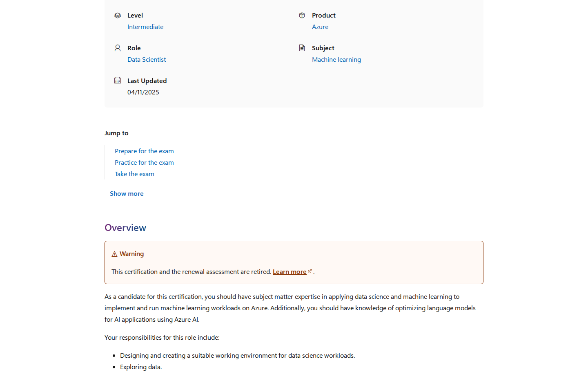Viewport: 588px width, 372px height.
Task: Click the Subject document icon
Action: click(x=302, y=48)
